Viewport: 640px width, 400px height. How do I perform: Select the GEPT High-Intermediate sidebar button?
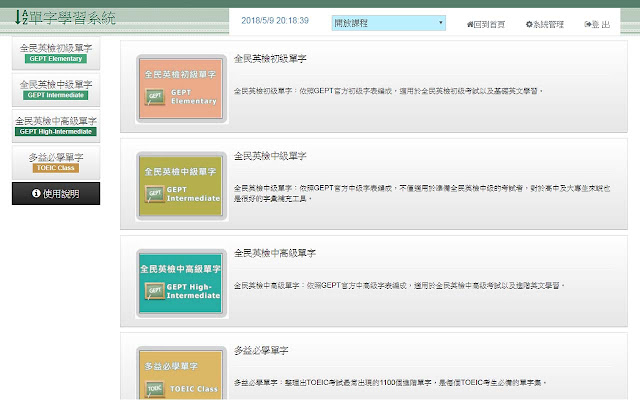(56, 126)
